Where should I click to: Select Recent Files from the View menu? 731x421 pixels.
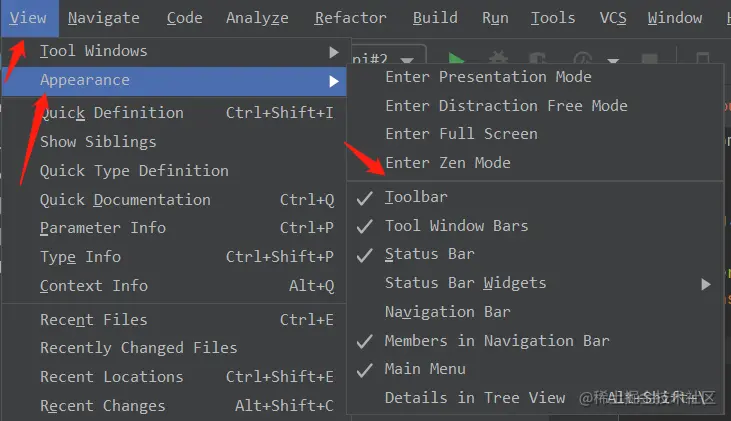tap(93, 320)
